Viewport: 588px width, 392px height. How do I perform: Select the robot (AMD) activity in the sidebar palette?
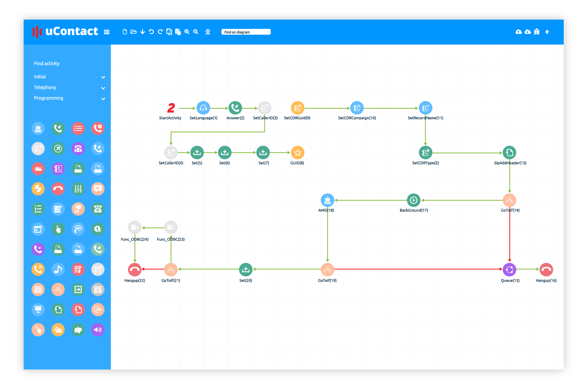coord(38,129)
